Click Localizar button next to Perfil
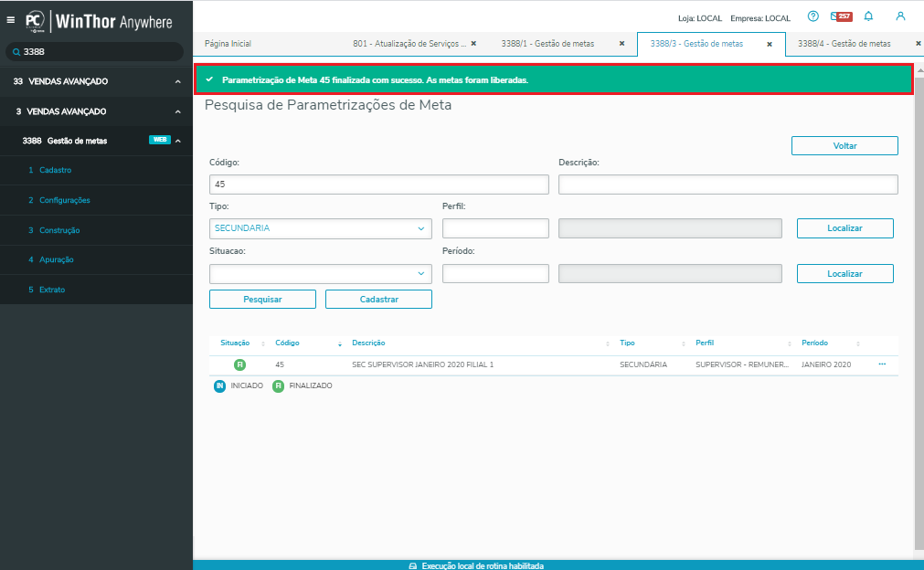The height and width of the screenshot is (570, 924). tap(844, 228)
